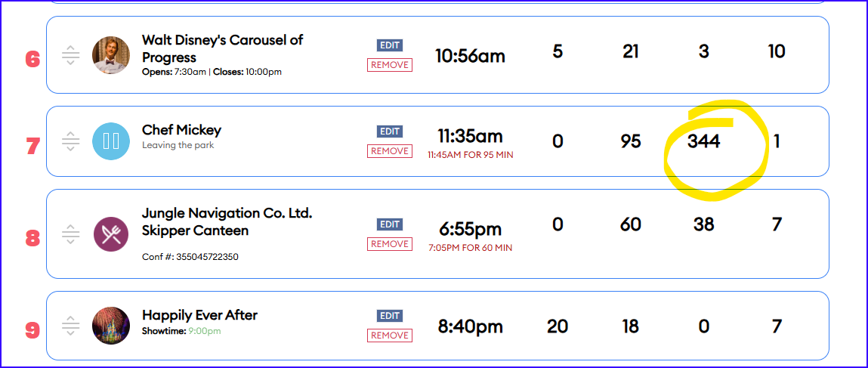Viewport: 868px width, 368px height.
Task: Click the Happily Ever After fireworks thumbnail
Action: click(111, 326)
